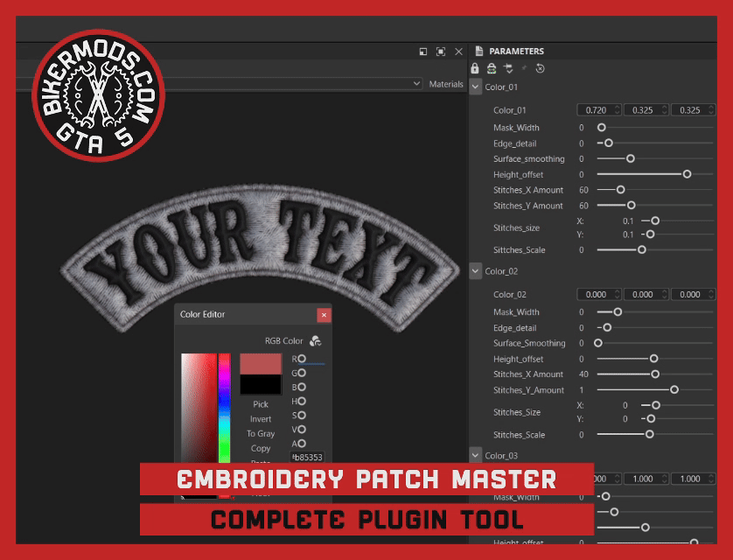The height and width of the screenshot is (560, 733).
Task: Click the dock panel icon in viewport header
Action: pyautogui.click(x=422, y=52)
